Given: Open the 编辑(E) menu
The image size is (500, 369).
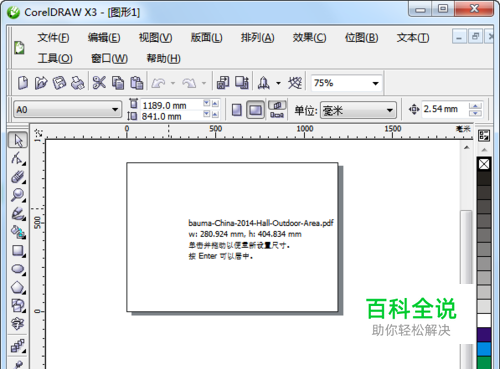Looking at the screenshot, I should coord(104,38).
